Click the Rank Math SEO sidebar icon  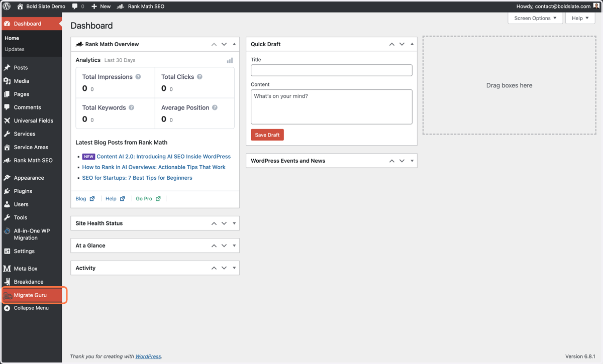[x=7, y=160]
